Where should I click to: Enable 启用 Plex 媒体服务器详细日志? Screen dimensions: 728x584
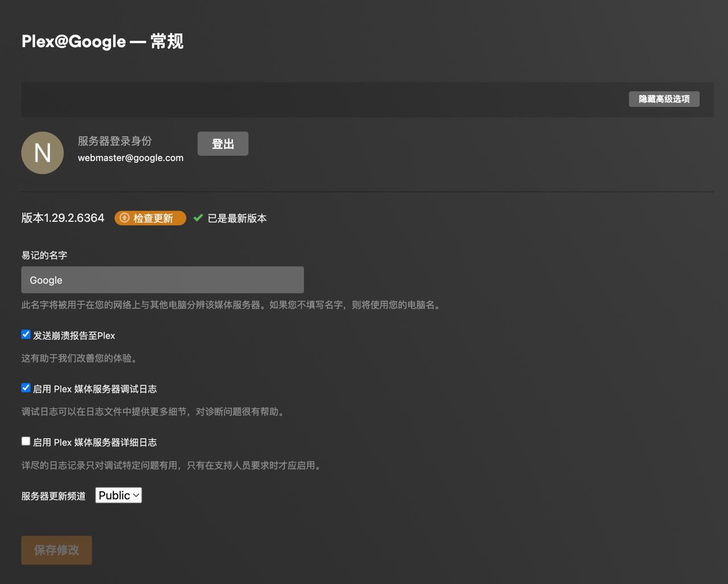[x=26, y=441]
